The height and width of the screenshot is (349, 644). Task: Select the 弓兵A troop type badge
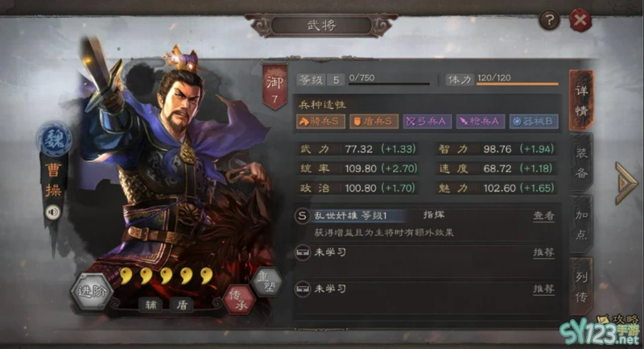pos(427,121)
